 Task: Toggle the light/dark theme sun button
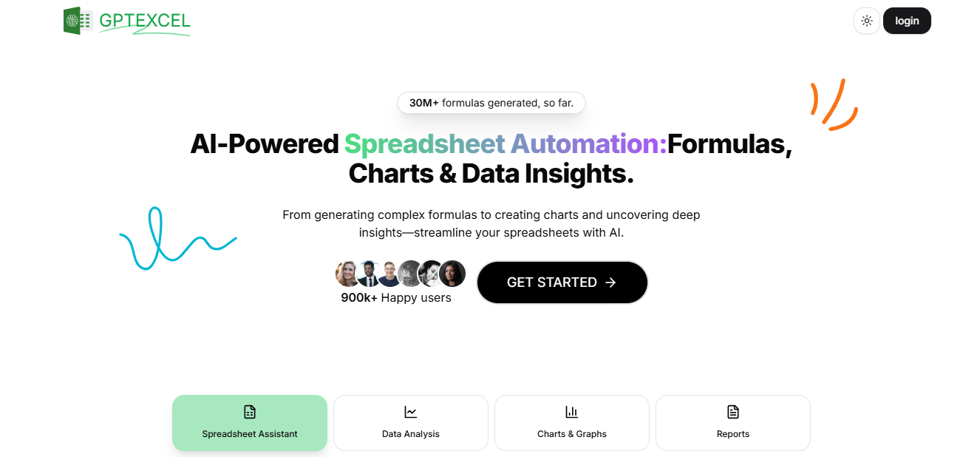click(x=867, y=21)
